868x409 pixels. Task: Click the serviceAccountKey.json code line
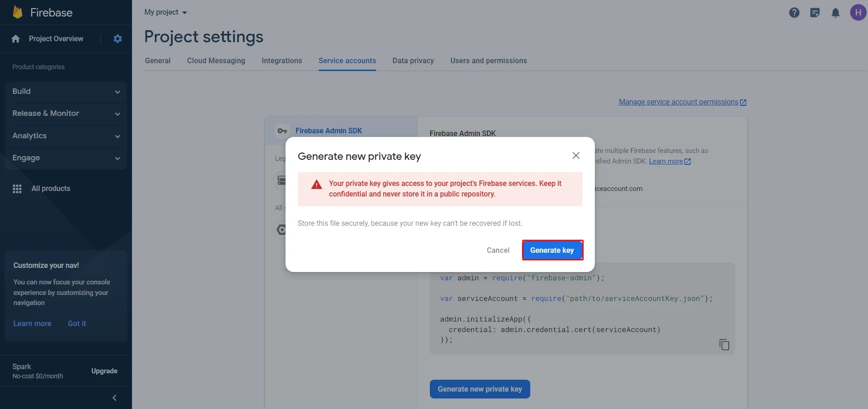point(577,299)
